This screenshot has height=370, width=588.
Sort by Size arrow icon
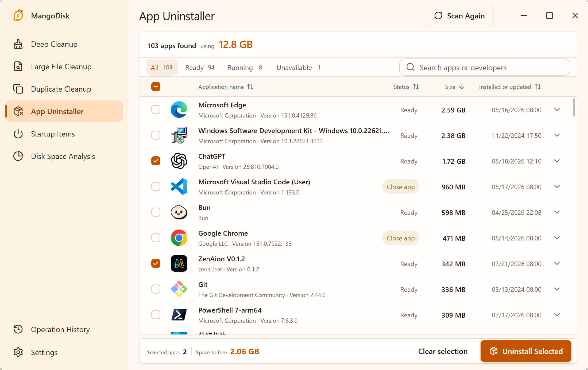point(462,87)
